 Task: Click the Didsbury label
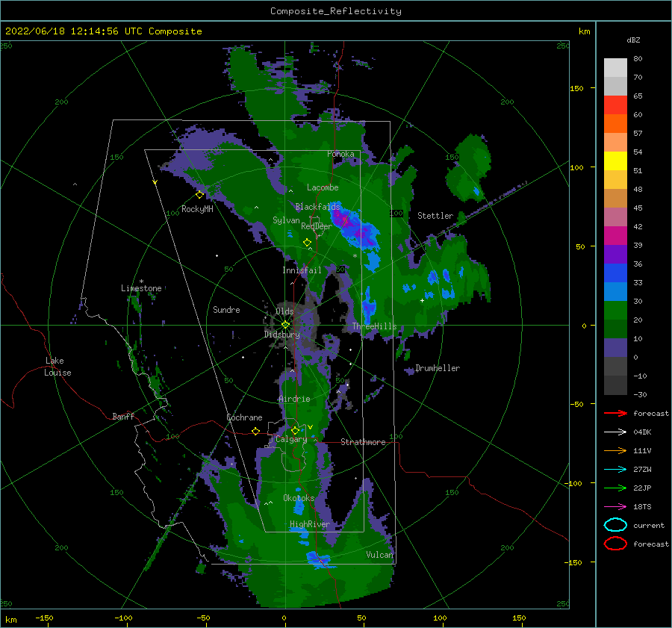coord(281,335)
